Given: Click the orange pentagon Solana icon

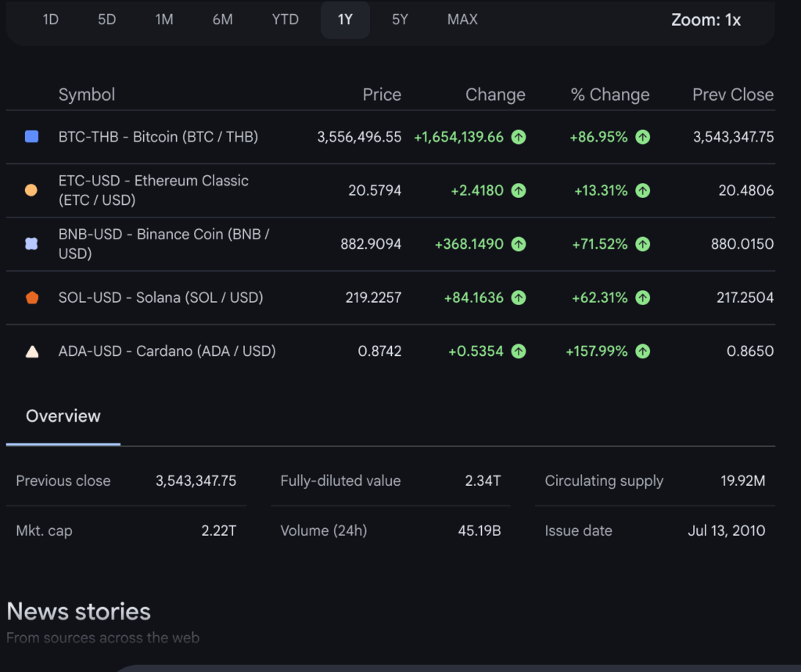Looking at the screenshot, I should [x=31, y=297].
